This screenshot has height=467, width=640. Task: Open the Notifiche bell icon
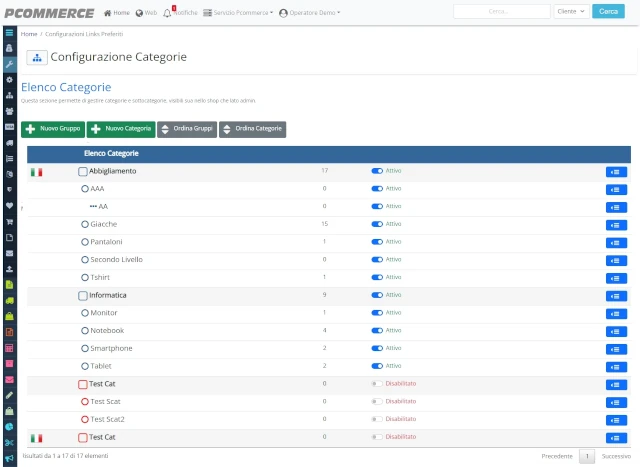pyautogui.click(x=167, y=13)
